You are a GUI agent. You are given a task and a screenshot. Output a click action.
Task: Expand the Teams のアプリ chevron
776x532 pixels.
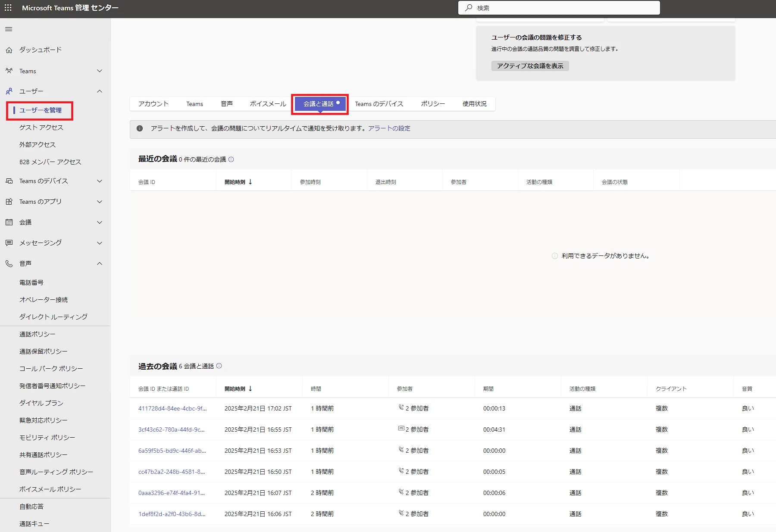[x=100, y=202]
